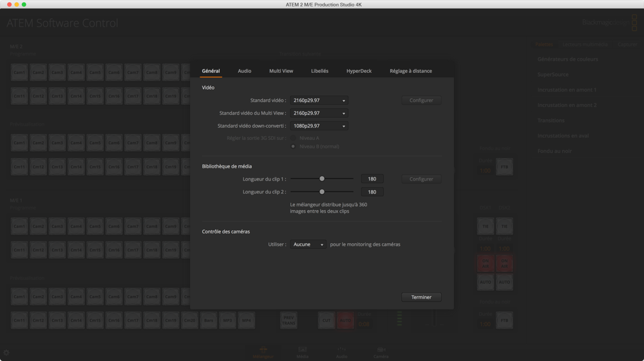Toggle the DSK1 ON AIR button

[486, 264]
